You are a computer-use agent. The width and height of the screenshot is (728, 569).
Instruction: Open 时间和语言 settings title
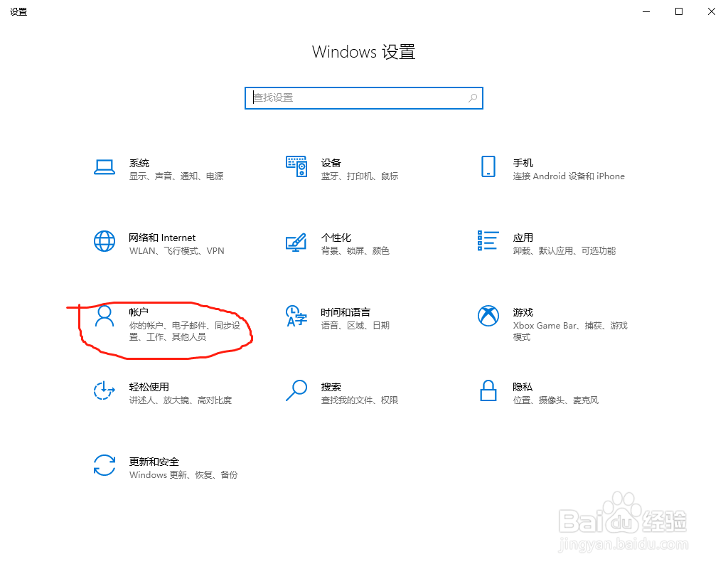tap(346, 312)
